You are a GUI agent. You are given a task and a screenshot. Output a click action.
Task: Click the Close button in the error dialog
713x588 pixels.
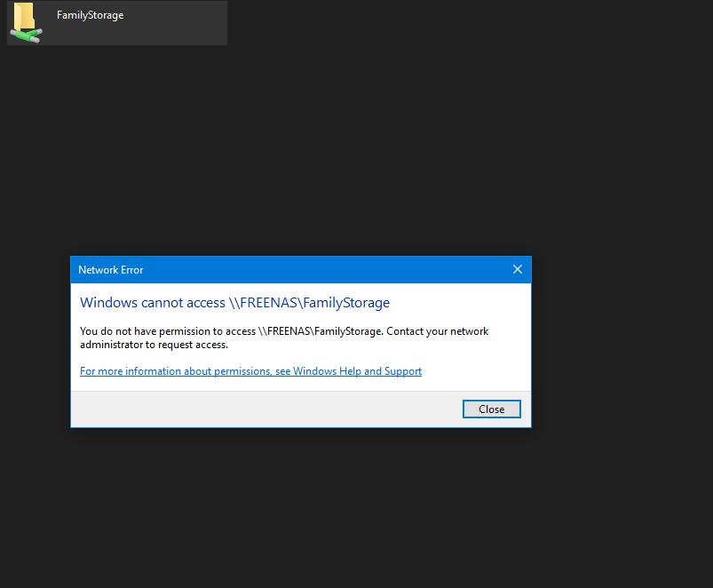tap(492, 409)
